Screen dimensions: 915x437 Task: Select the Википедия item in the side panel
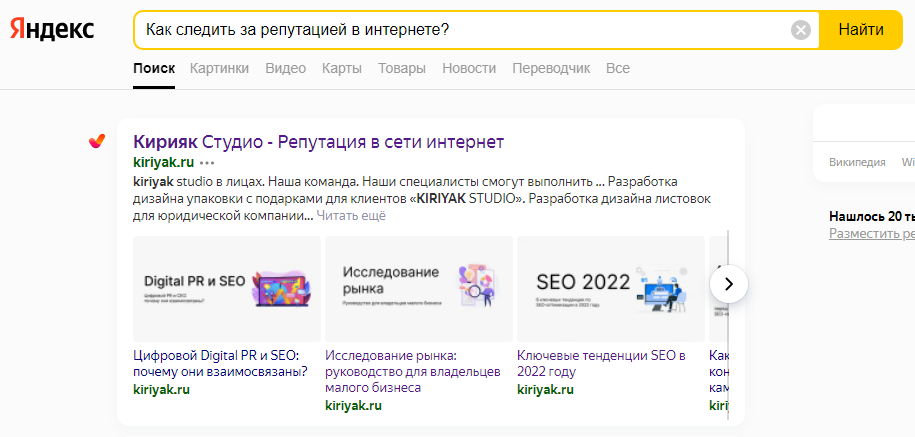[857, 162]
